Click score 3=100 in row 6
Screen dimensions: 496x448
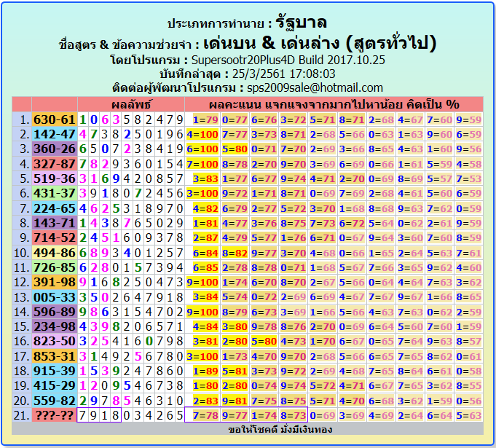click(x=202, y=193)
